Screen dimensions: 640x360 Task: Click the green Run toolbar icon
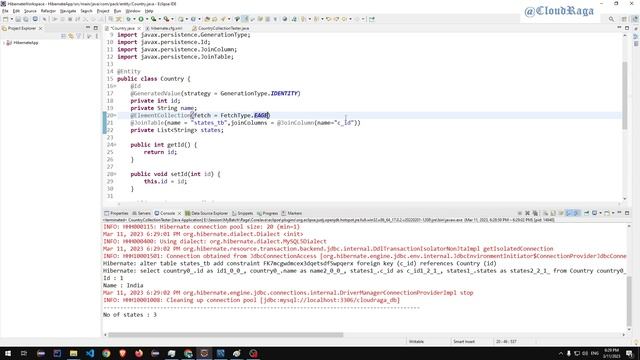pos(141,19)
